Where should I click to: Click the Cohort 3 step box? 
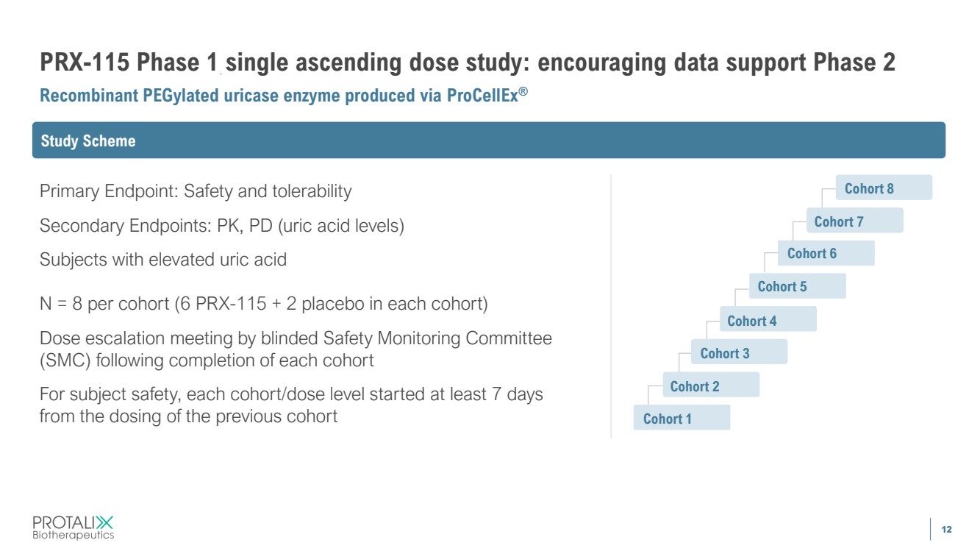point(739,352)
